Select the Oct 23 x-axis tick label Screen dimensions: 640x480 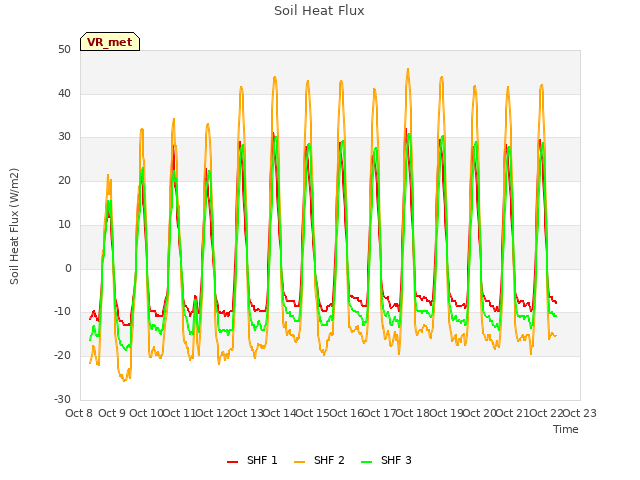(x=580, y=413)
